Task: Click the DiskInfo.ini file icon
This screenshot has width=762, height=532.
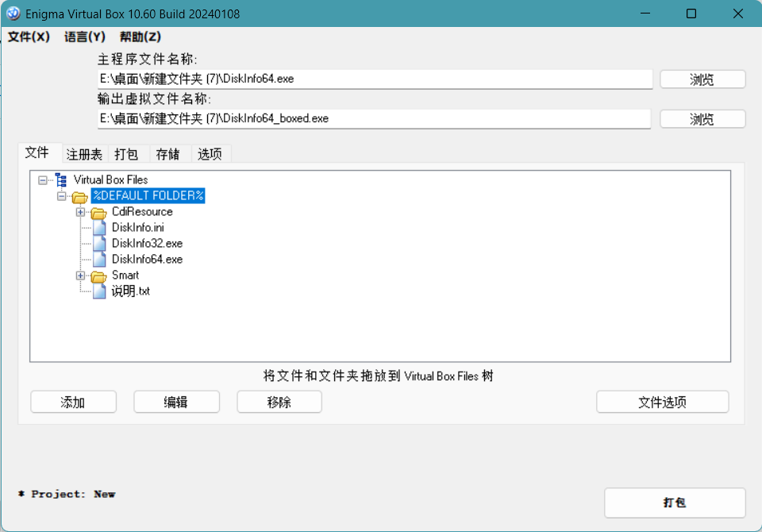Action: point(100,228)
